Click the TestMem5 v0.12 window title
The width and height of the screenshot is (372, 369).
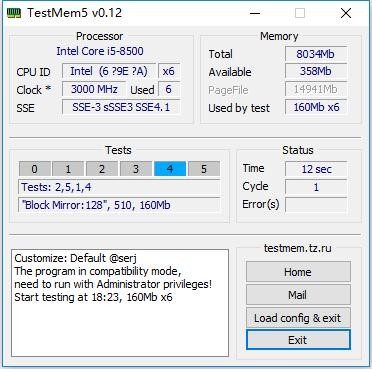click(x=75, y=13)
